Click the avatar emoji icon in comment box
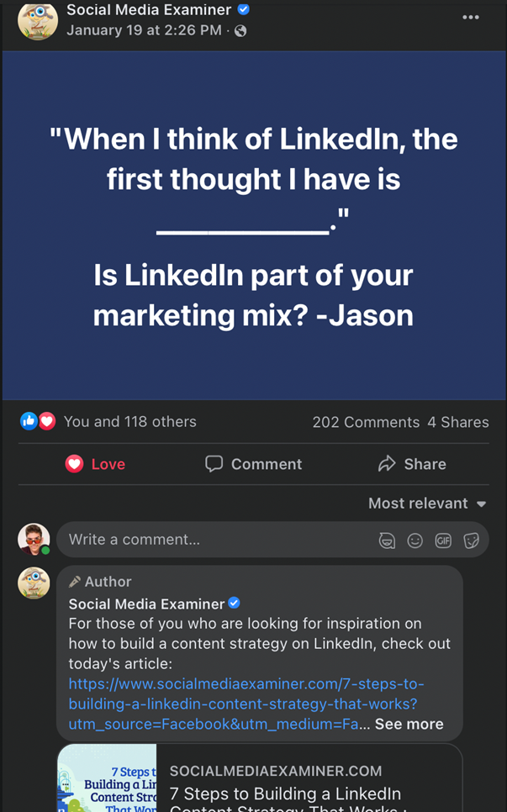Image resolution: width=507 pixels, height=812 pixels. pos(387,540)
